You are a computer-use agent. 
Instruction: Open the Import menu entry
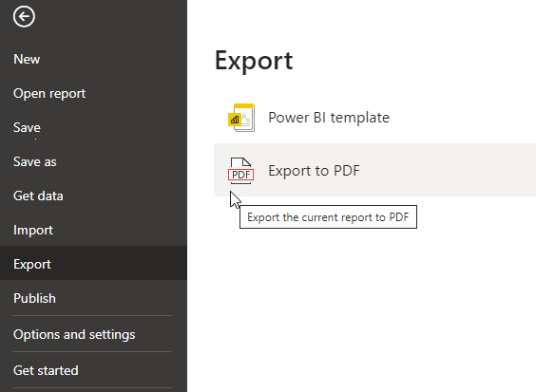click(33, 230)
